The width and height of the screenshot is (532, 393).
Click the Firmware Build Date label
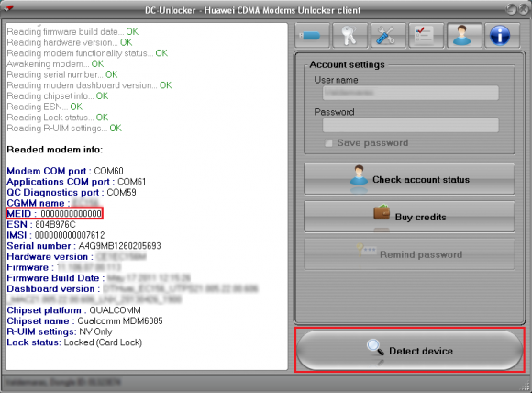[56, 278]
